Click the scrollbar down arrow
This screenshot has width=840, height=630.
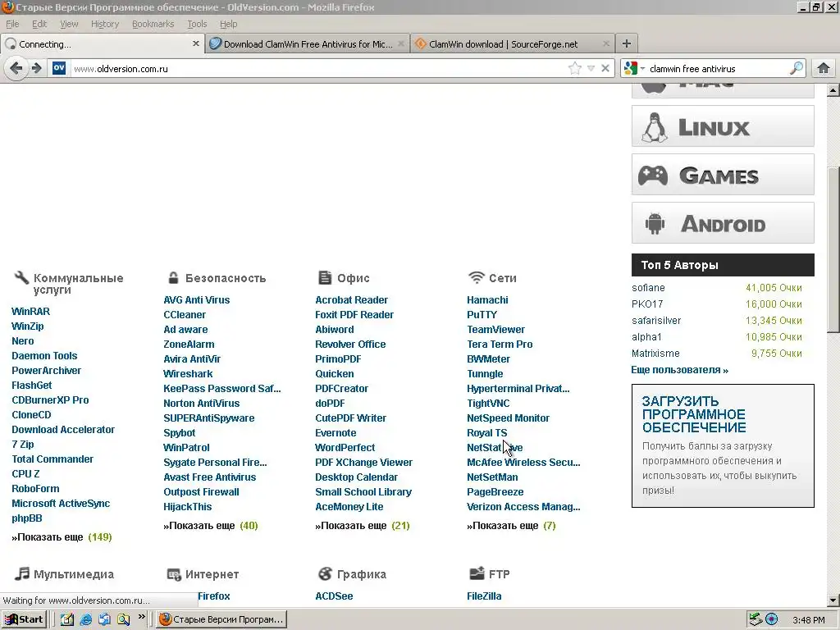[x=833, y=600]
